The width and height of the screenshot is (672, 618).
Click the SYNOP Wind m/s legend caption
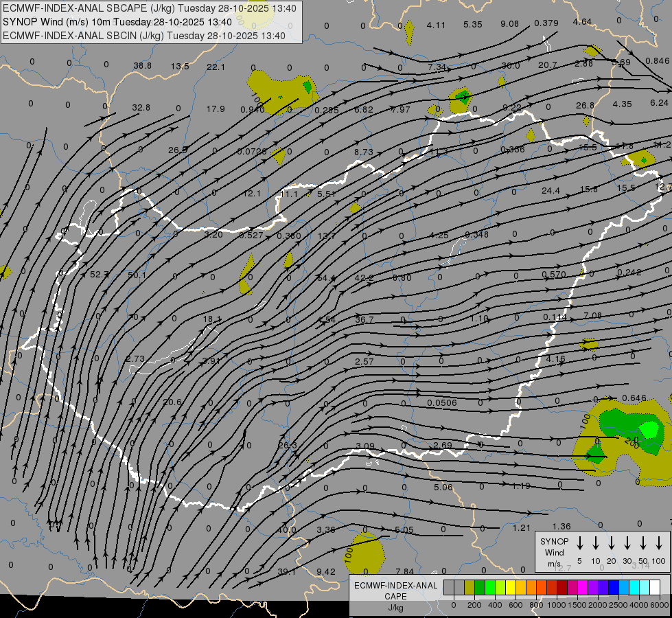click(x=554, y=552)
